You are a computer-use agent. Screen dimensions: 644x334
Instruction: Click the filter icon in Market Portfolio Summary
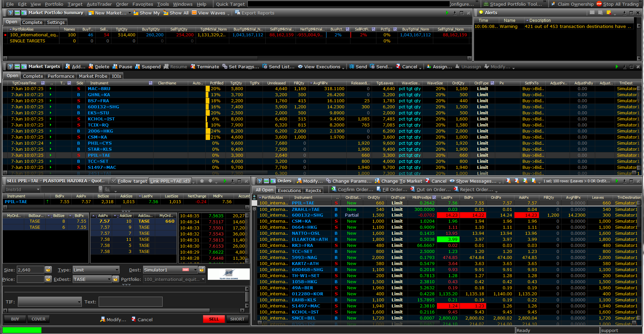point(10,13)
